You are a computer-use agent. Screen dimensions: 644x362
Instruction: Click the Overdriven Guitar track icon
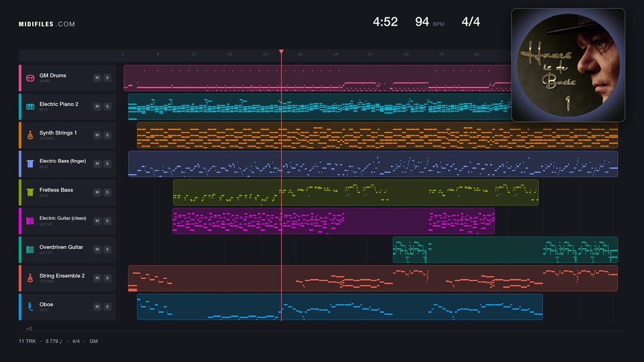point(30,250)
